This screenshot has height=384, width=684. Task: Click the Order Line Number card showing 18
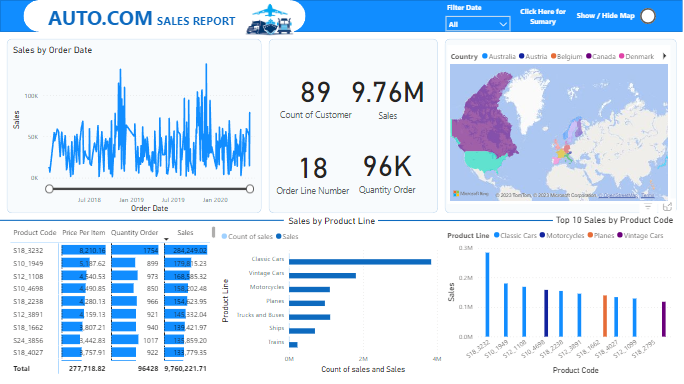coord(313,175)
